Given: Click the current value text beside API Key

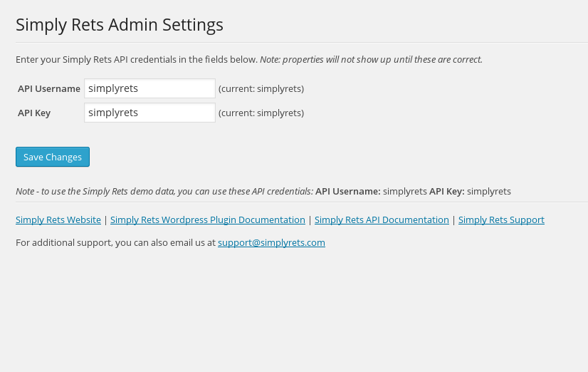Looking at the screenshot, I should (x=261, y=113).
